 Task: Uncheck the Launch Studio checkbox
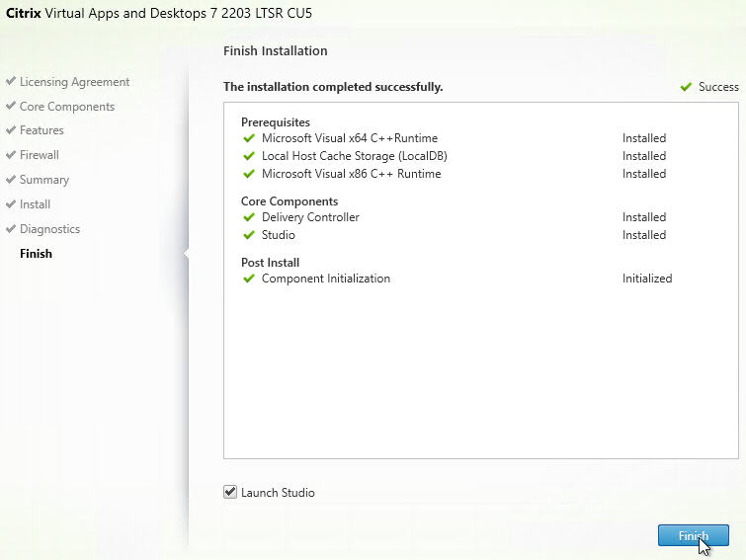(230, 492)
